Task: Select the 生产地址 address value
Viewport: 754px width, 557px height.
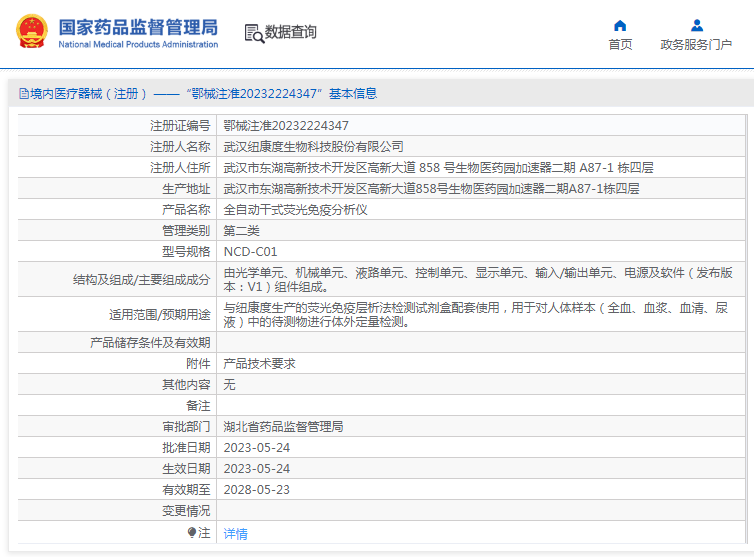Action: point(431,189)
